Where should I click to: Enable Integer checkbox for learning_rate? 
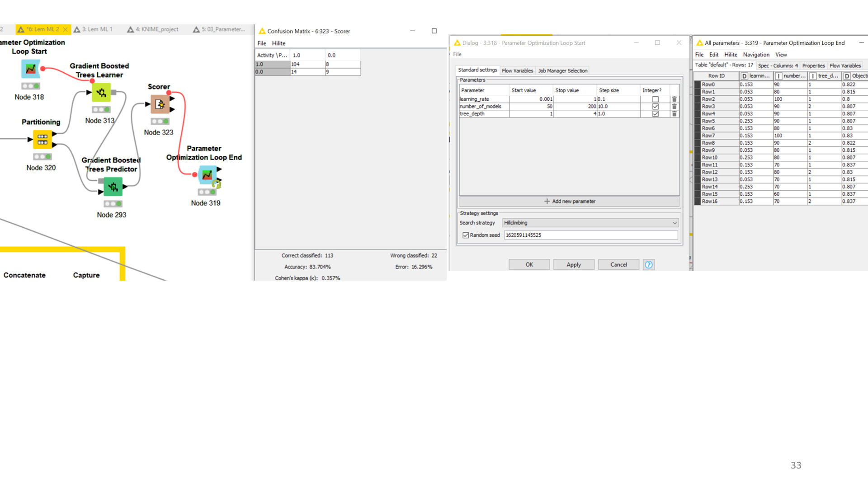point(655,99)
